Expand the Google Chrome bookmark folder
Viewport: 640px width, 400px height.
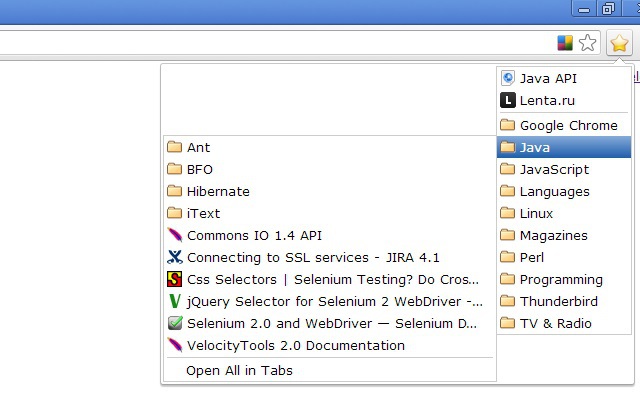[567, 125]
